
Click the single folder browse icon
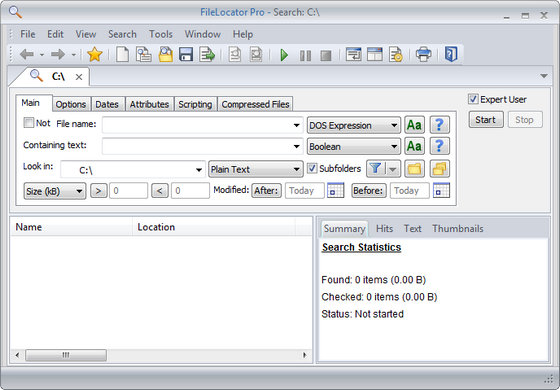click(414, 169)
